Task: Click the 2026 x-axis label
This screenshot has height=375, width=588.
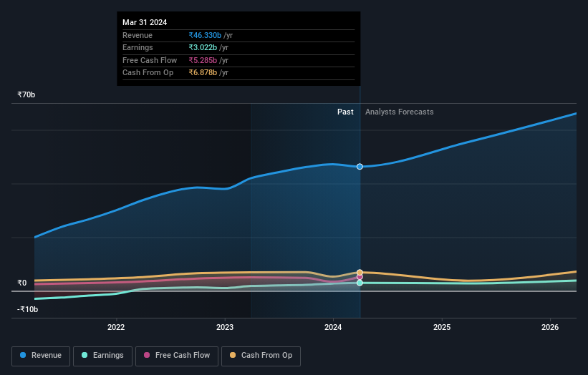Action: click(x=550, y=327)
